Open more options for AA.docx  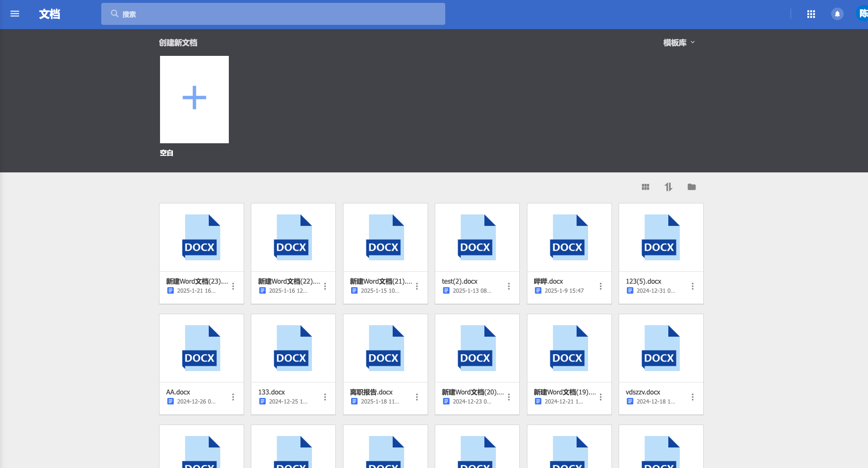point(233,397)
